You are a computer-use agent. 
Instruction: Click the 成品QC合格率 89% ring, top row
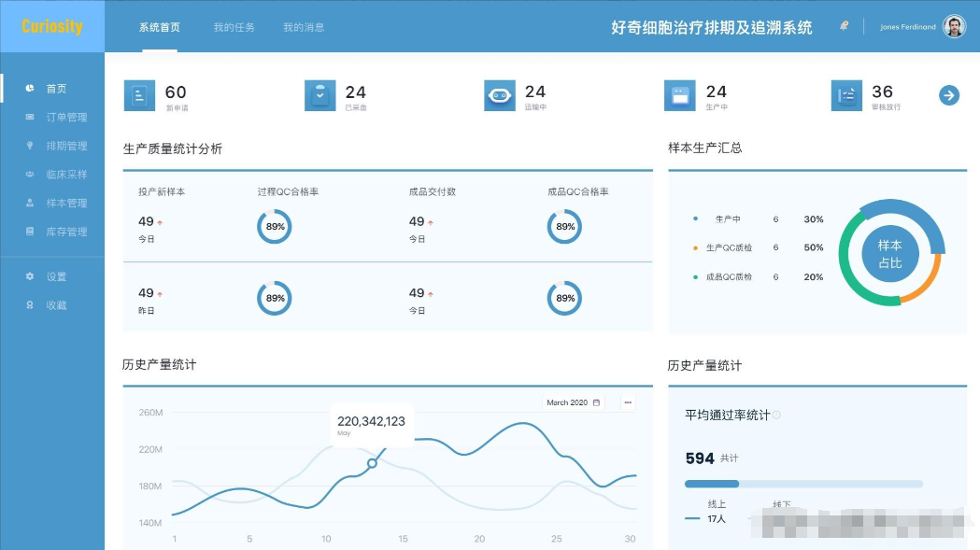pos(564,226)
